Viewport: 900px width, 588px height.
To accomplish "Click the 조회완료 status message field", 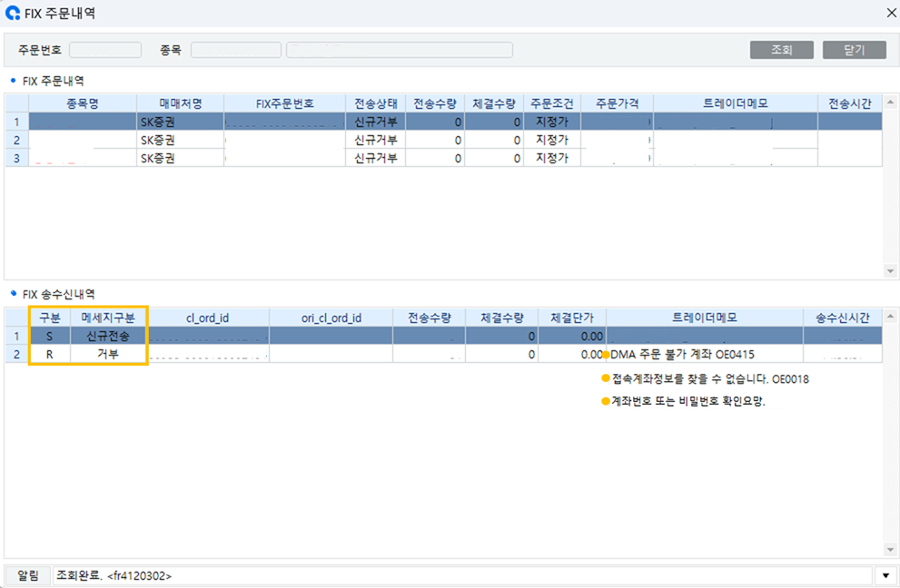I will 462,576.
